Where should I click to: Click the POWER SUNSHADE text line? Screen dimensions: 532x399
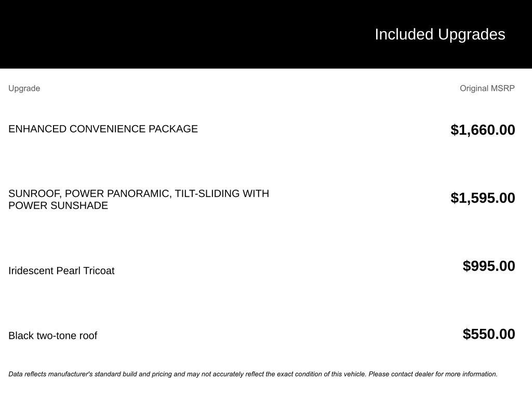[58, 206]
